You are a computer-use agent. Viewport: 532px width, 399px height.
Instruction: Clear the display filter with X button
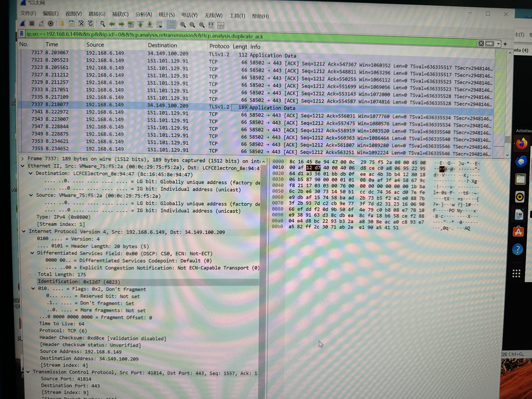(481, 43)
